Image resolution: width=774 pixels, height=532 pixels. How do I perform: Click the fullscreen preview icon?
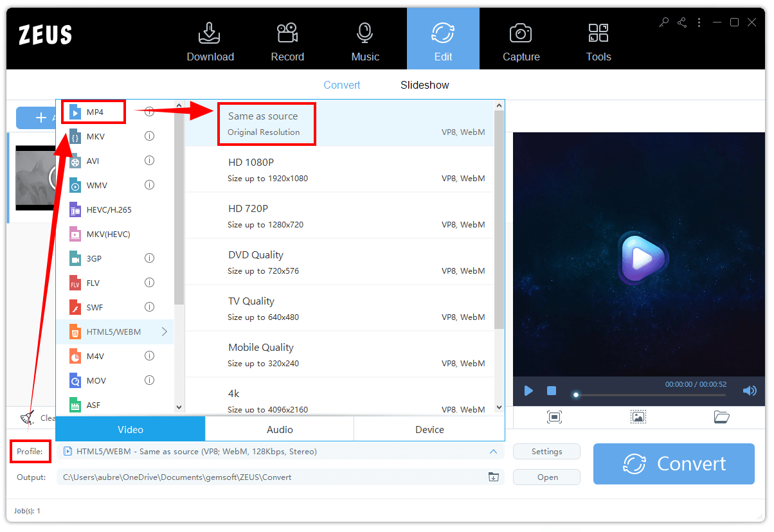(x=554, y=417)
